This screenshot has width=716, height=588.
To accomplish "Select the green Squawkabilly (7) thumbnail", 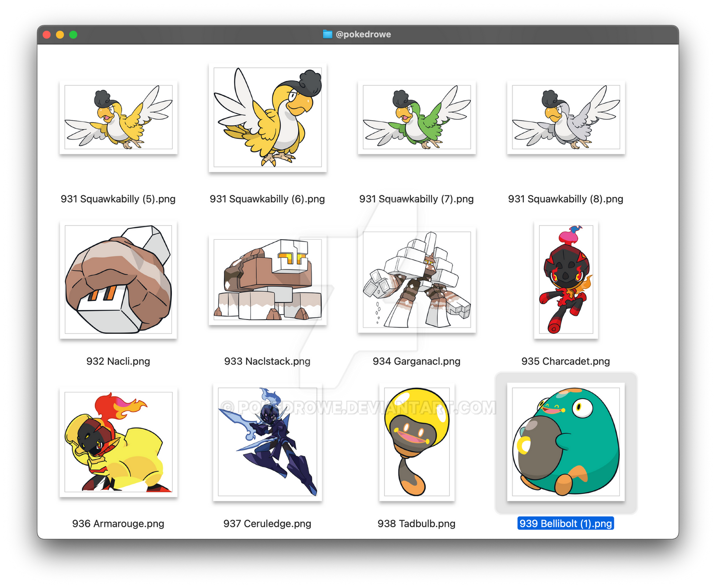I will pyautogui.click(x=417, y=117).
